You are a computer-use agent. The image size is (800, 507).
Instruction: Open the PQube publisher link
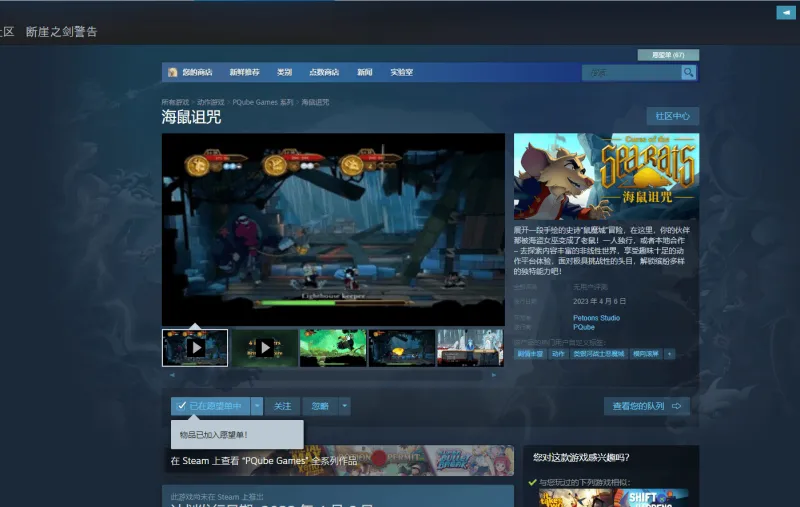584,327
